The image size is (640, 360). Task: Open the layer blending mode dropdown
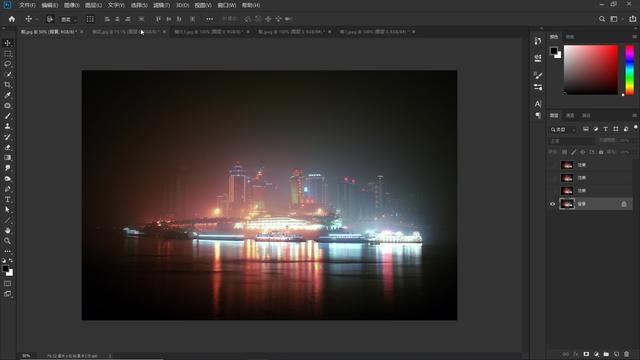pos(571,141)
